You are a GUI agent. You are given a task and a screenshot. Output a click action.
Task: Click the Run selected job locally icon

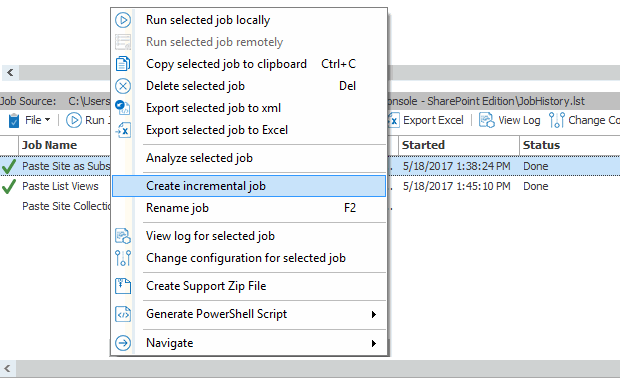coord(123,20)
